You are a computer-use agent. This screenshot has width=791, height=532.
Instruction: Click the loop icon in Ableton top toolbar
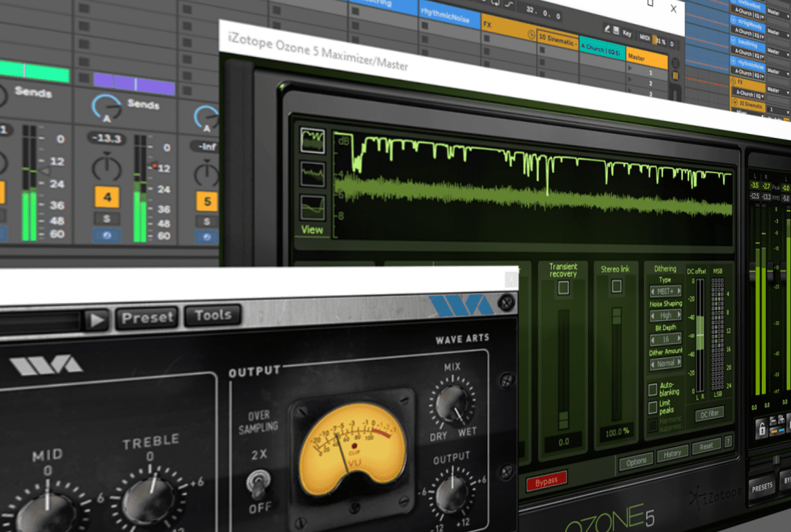pos(495,3)
